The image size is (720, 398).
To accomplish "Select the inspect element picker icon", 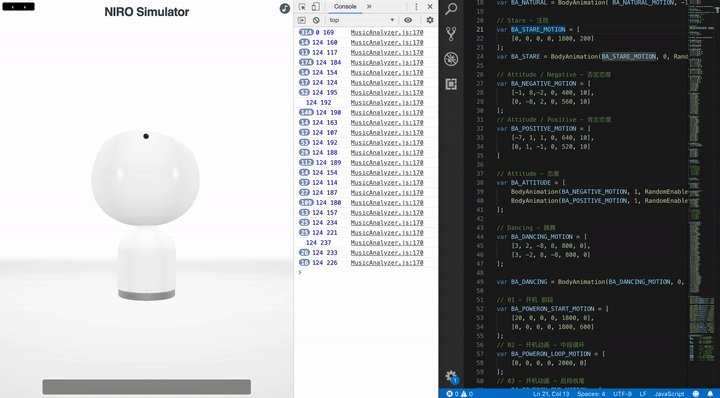I will pyautogui.click(x=302, y=6).
